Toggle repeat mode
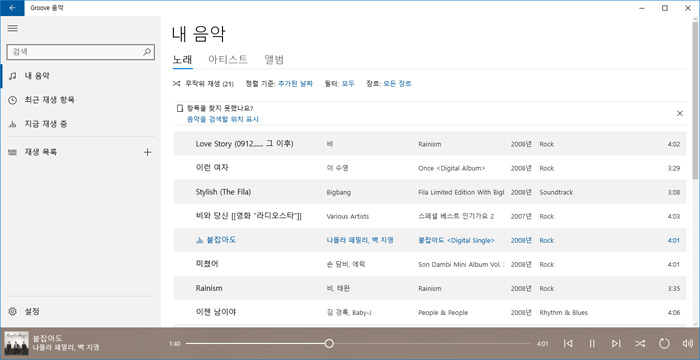This screenshot has height=360, width=700. click(x=664, y=343)
